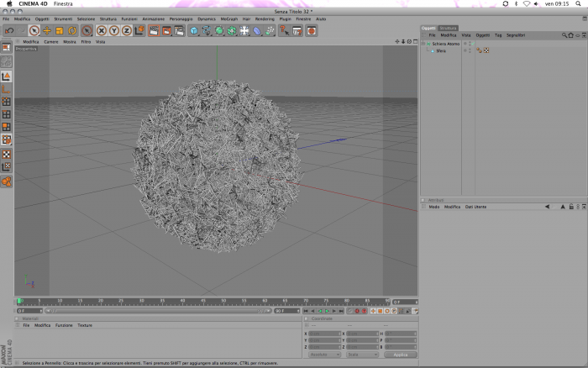Play the animation backwards
The height and width of the screenshot is (368, 588).
pyautogui.click(x=320, y=311)
